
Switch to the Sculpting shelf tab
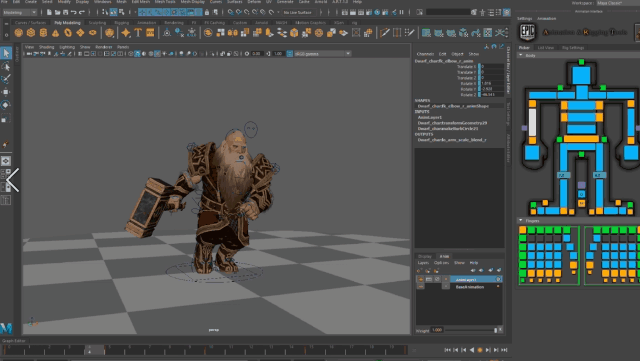tap(97, 23)
